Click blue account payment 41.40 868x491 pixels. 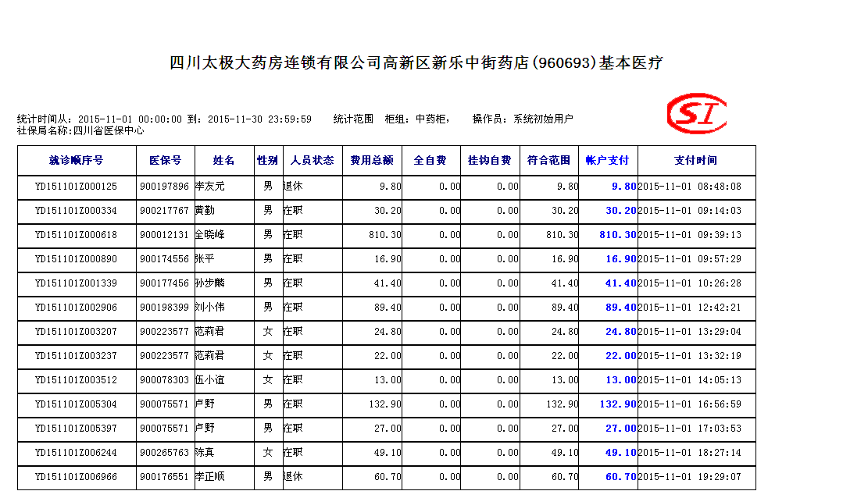click(x=621, y=283)
